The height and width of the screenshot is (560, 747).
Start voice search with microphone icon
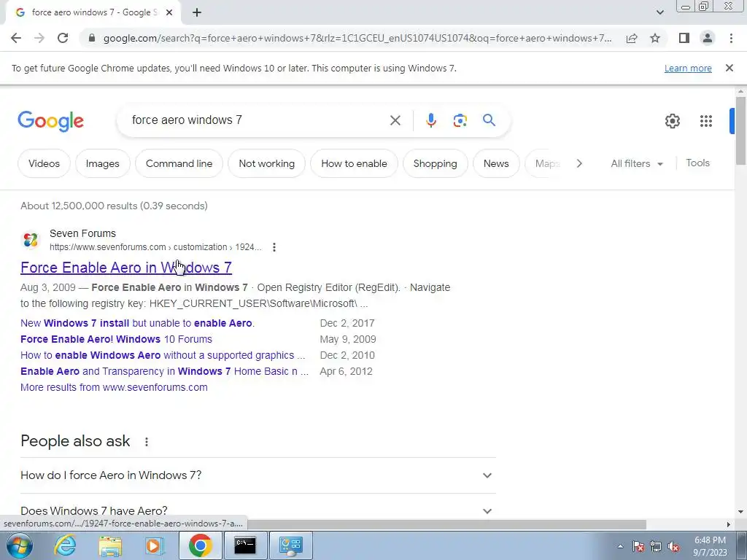[430, 120]
